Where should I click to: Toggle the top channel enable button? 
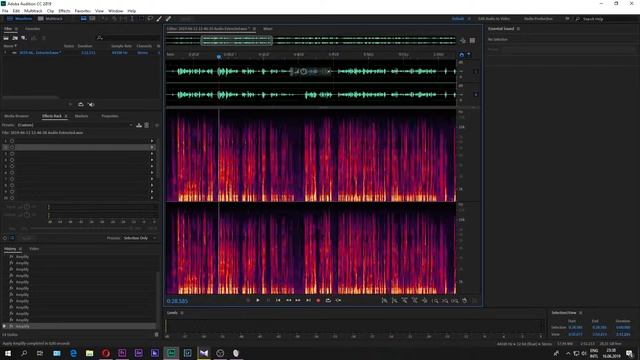pyautogui.click(x=476, y=71)
